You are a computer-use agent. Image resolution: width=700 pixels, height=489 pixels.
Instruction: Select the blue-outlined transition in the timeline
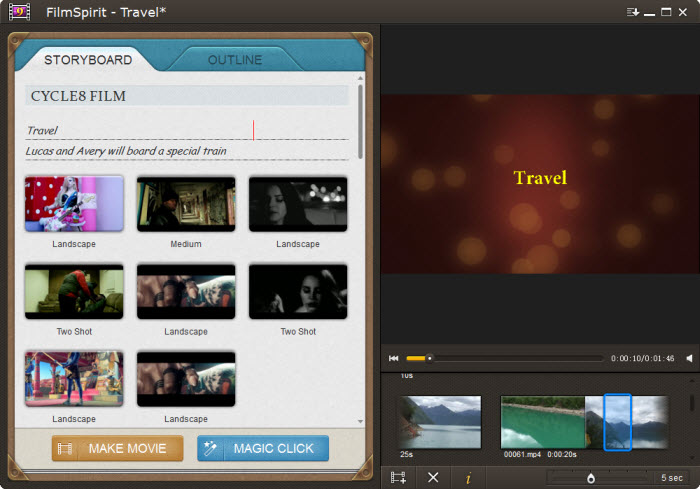click(618, 421)
